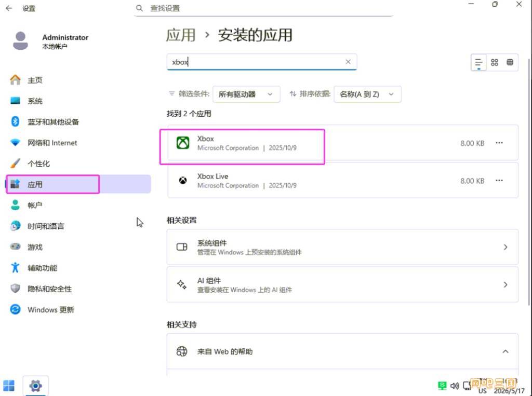532x396 pixels.
Task: Open 隐私和安全性 settings
Action: coord(78,289)
